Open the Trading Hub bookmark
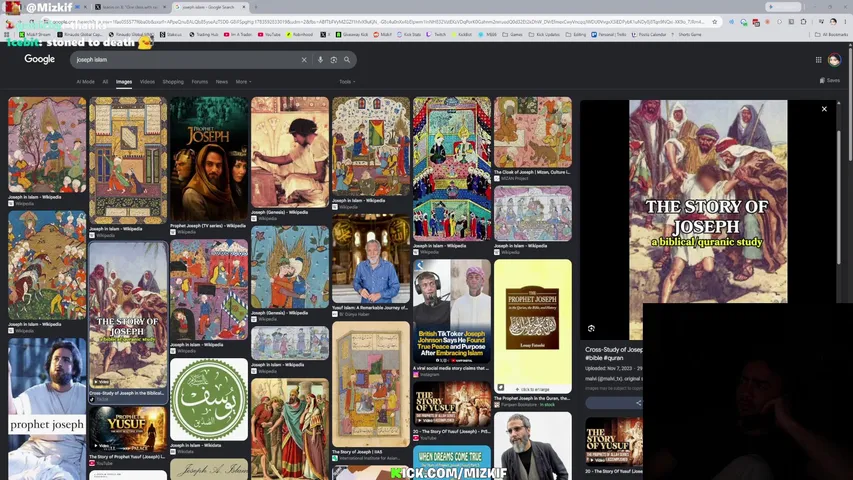 (203, 34)
